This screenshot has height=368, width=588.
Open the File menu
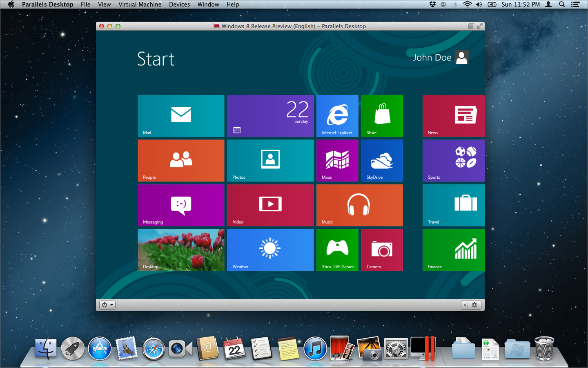click(x=86, y=4)
